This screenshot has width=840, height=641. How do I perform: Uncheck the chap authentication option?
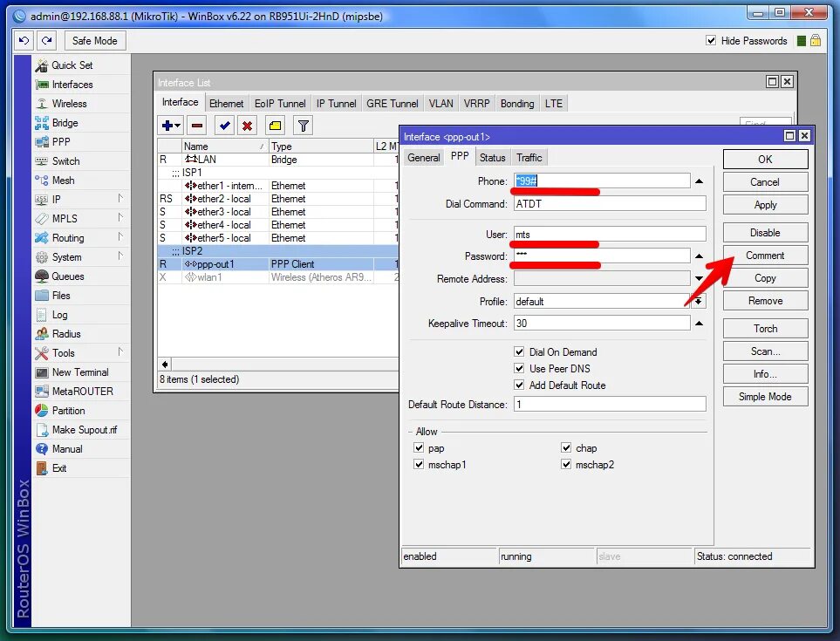pos(566,447)
